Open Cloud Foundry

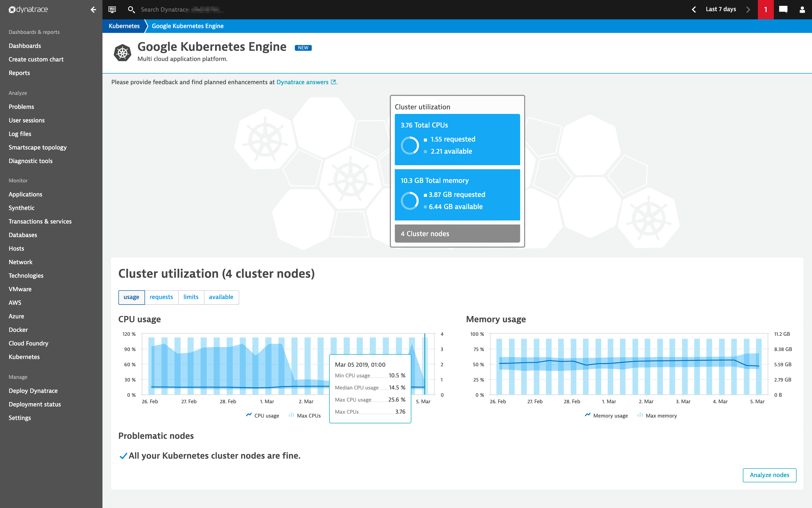[x=29, y=343]
